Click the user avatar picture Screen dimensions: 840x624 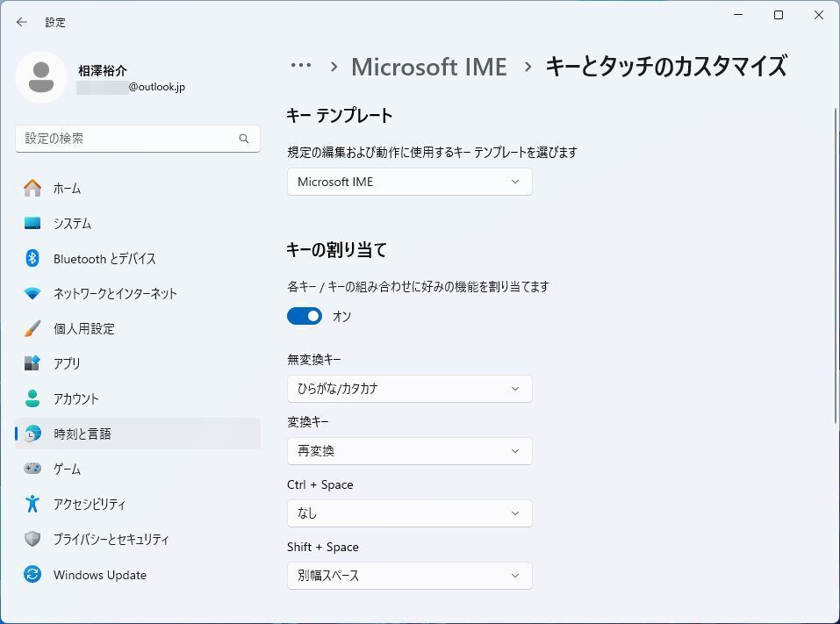(41, 77)
